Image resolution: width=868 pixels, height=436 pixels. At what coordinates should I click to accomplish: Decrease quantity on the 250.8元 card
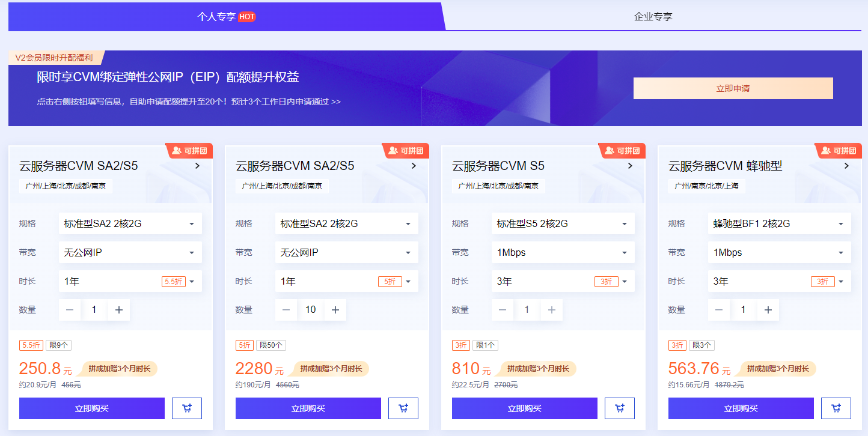(70, 310)
